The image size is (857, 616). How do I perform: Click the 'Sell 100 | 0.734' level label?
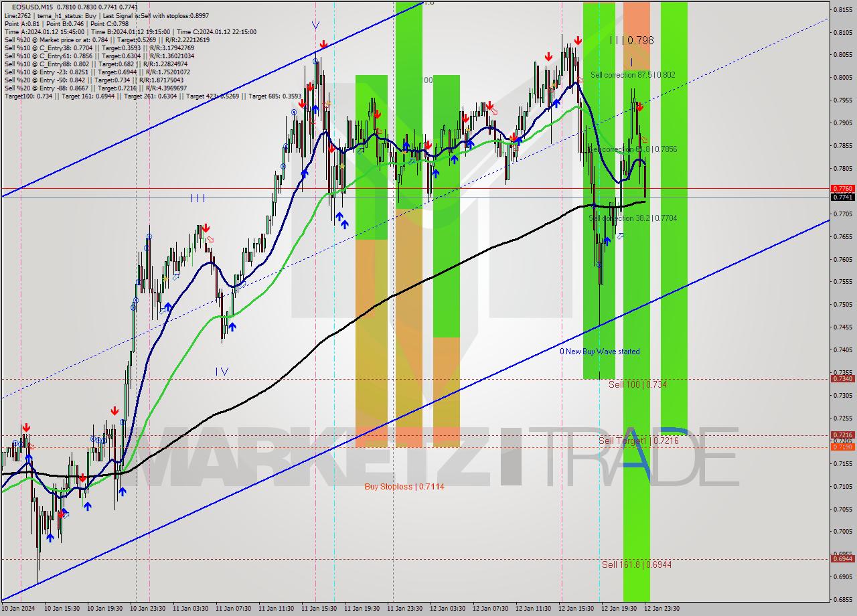coord(637,385)
